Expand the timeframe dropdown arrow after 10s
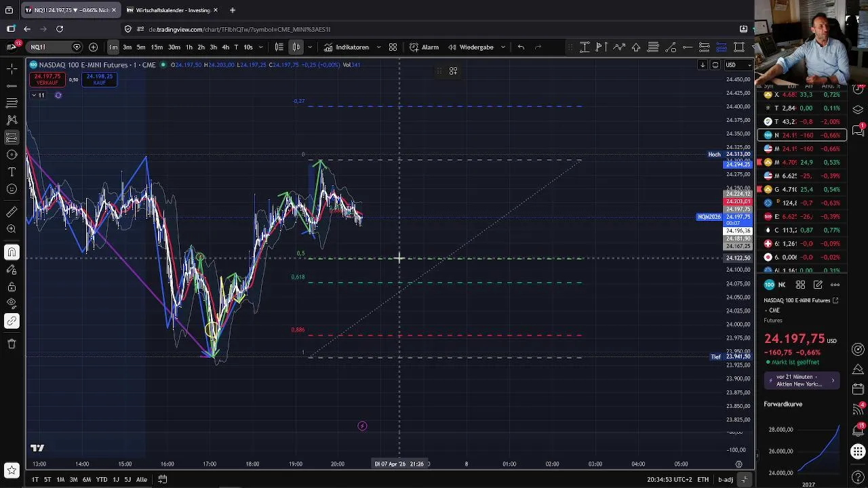 [x=260, y=47]
